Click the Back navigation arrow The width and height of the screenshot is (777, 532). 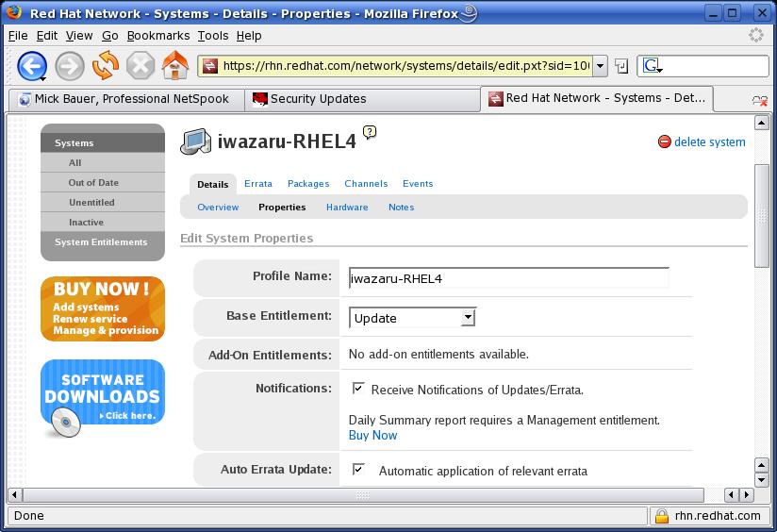coord(32,66)
